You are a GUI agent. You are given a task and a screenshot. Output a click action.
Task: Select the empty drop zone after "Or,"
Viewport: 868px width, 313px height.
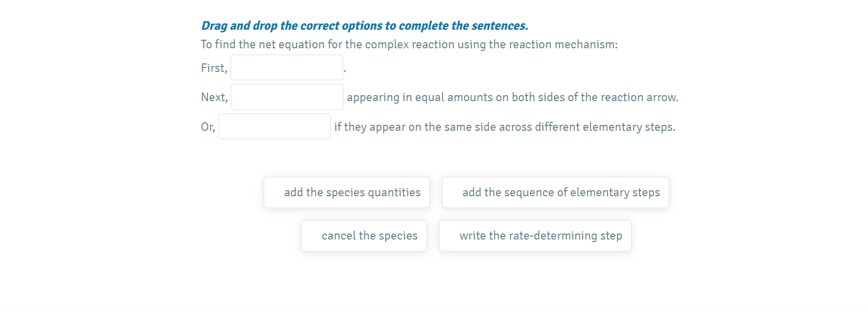tap(274, 127)
